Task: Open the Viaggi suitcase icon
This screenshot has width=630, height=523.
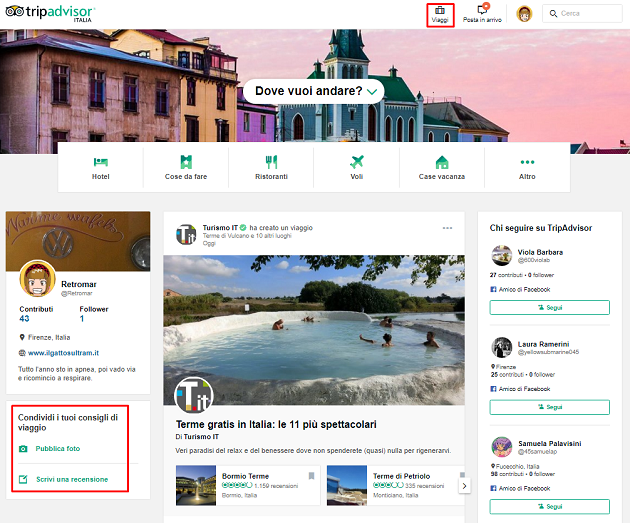Action: pyautogui.click(x=440, y=10)
